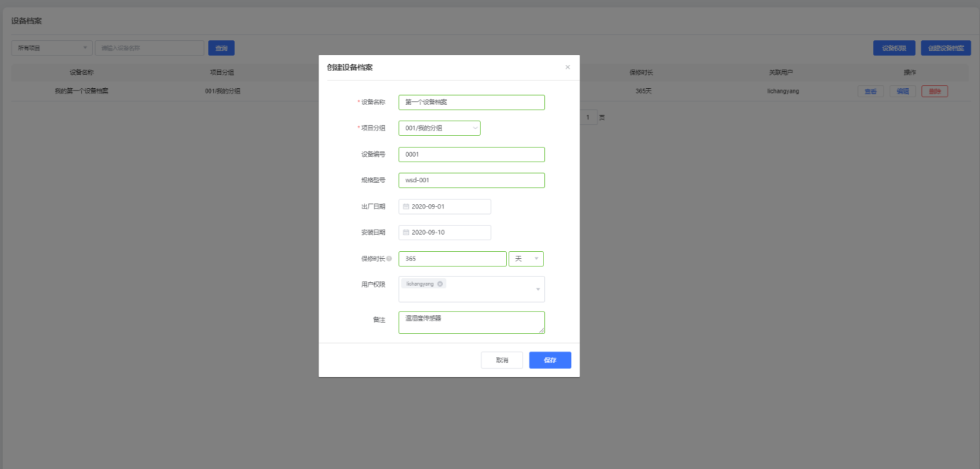Click the 取消 button in the dialog
980x469 pixels.
click(502, 360)
